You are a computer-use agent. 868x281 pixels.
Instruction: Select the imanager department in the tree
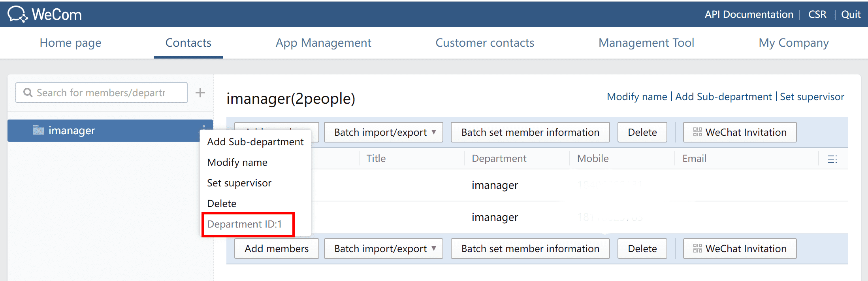(71, 130)
